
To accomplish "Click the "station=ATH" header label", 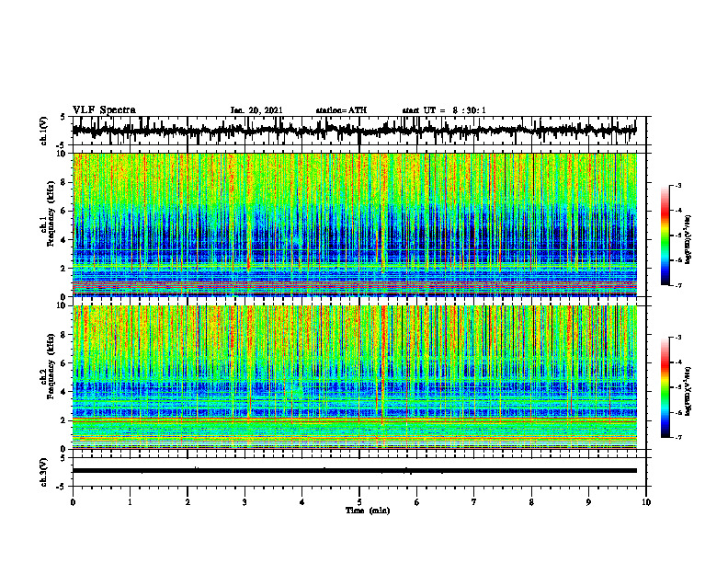I will (341, 110).
